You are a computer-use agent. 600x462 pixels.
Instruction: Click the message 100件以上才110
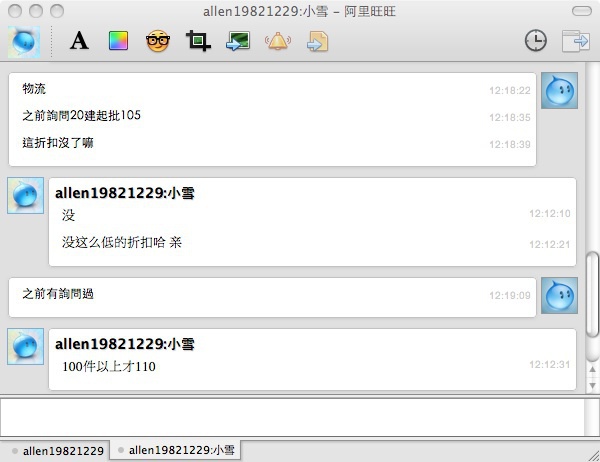[x=109, y=367]
